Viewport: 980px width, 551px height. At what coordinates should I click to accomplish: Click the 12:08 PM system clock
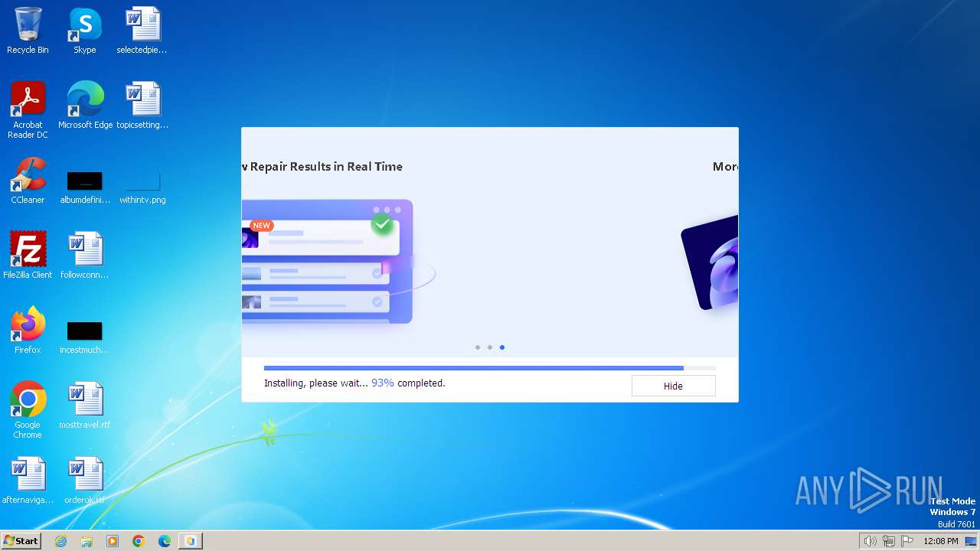click(941, 541)
